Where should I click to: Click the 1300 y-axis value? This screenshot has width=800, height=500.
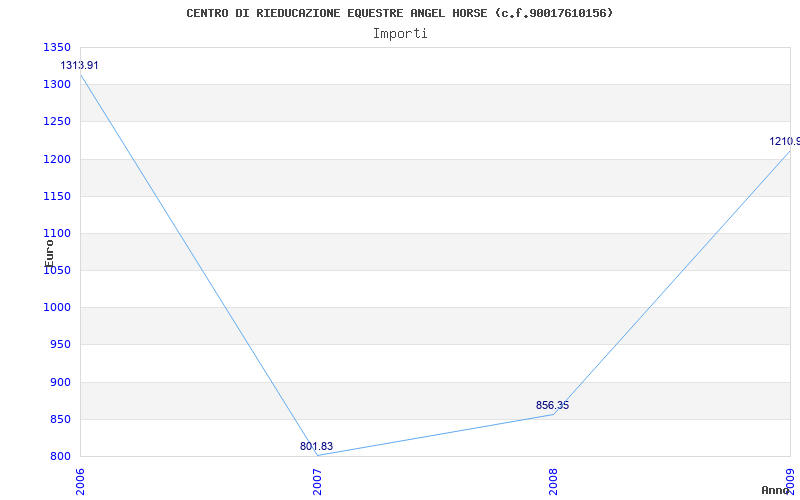pyautogui.click(x=57, y=85)
